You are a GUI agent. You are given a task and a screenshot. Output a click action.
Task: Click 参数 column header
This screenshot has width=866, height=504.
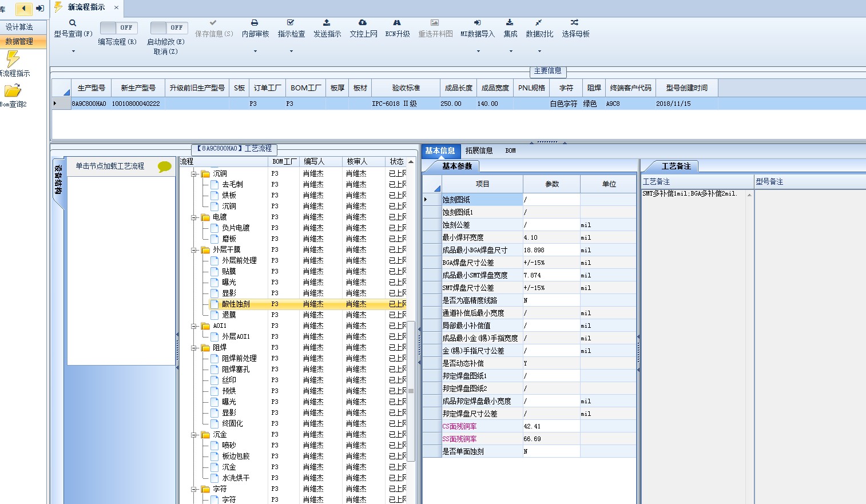pyautogui.click(x=551, y=184)
